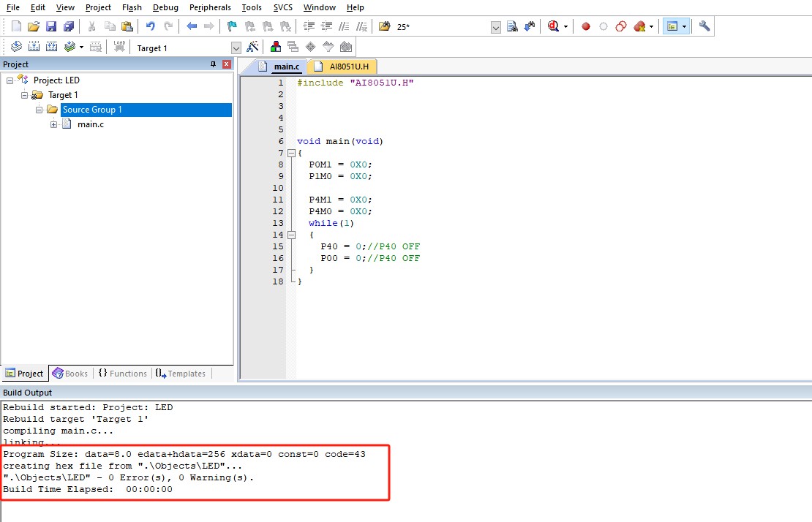812x522 pixels.
Task: Build the target
Action: click(34, 47)
